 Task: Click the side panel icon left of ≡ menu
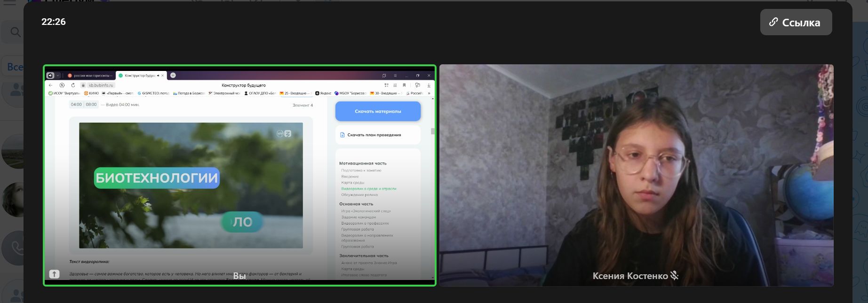[384, 75]
